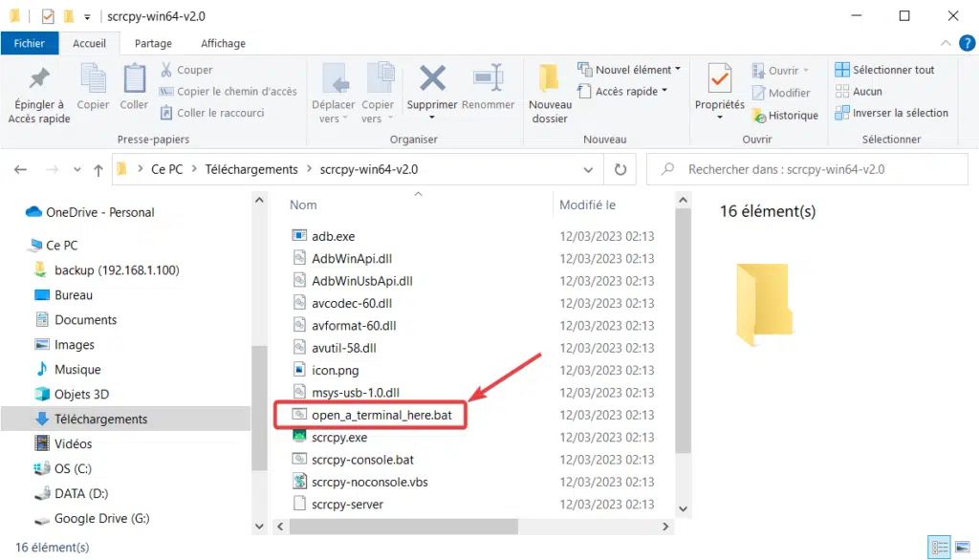Open Musique in the sidebar
The image size is (979, 560).
point(68,370)
